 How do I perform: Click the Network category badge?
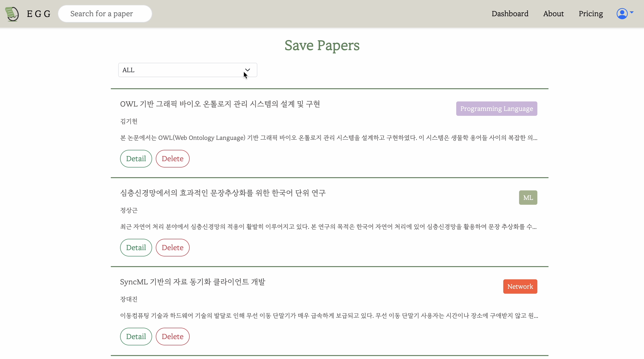point(520,286)
